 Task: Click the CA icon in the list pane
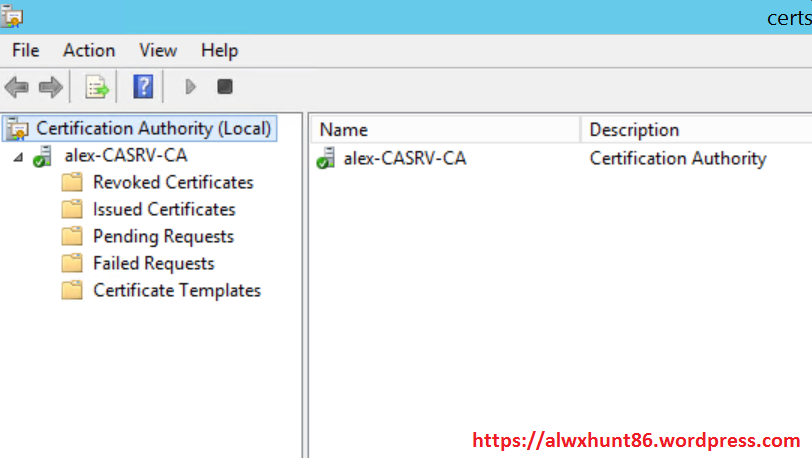tap(326, 158)
